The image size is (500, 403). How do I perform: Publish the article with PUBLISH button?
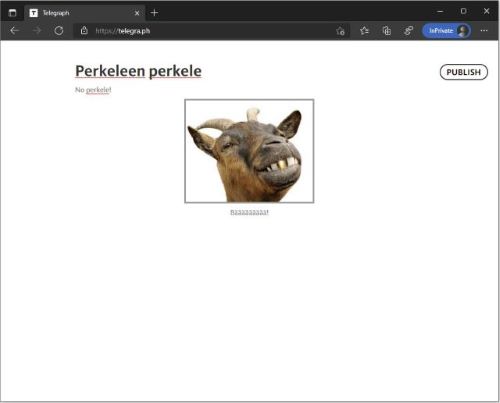[464, 72]
